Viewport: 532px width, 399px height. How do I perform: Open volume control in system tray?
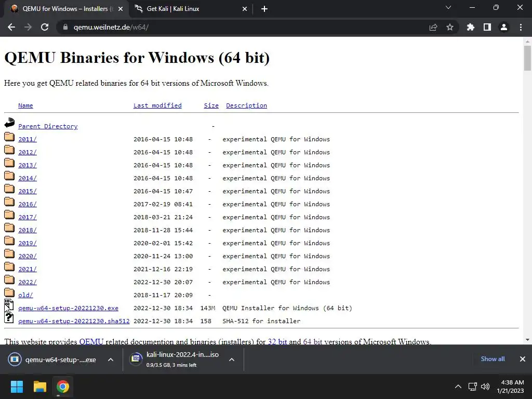click(x=486, y=387)
